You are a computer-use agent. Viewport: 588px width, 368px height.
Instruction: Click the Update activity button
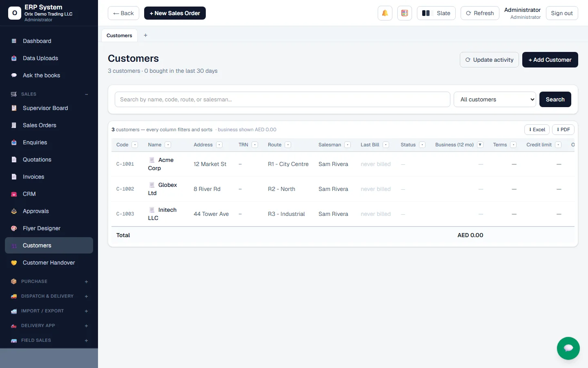tap(489, 60)
